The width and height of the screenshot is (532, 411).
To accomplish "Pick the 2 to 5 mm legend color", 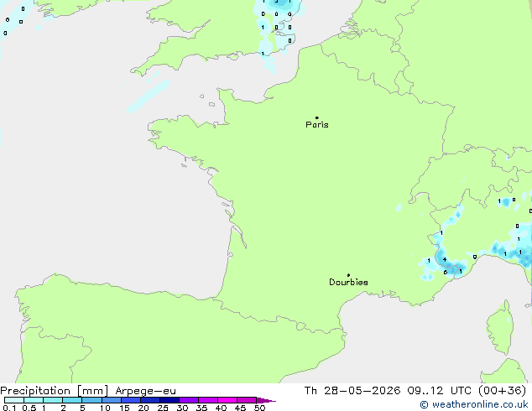I will tap(72, 400).
